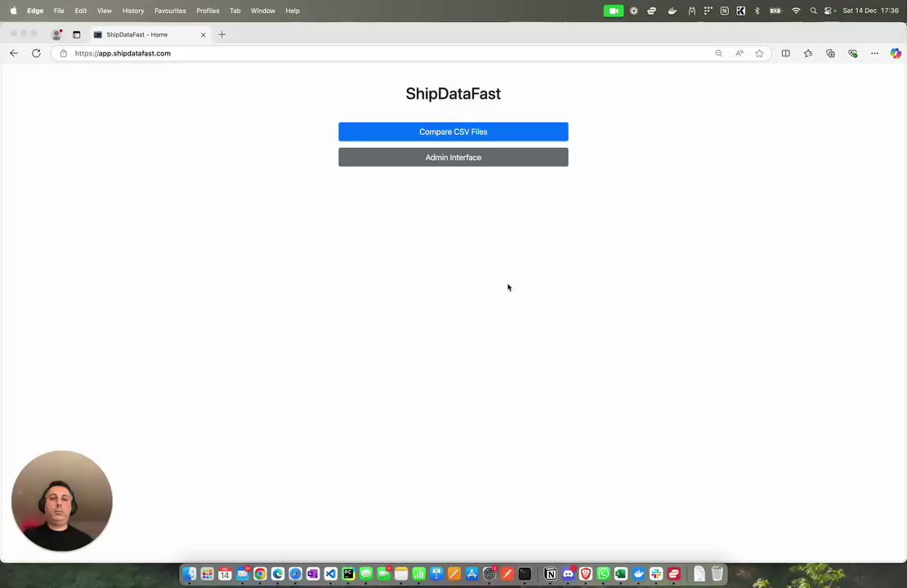Open Visual Studio Code from the Dock
This screenshot has height=588, width=907.
(x=330, y=573)
